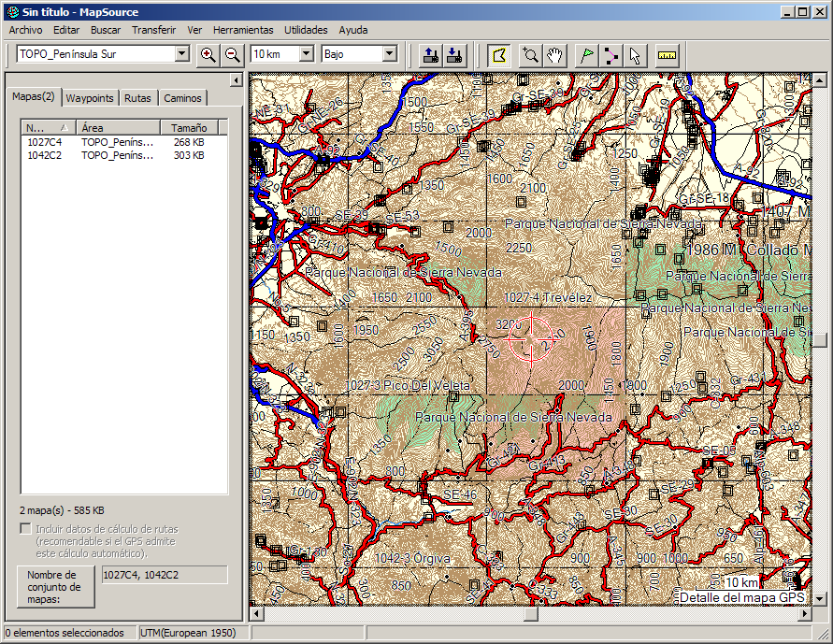Open the Buscar menu

coord(106,30)
